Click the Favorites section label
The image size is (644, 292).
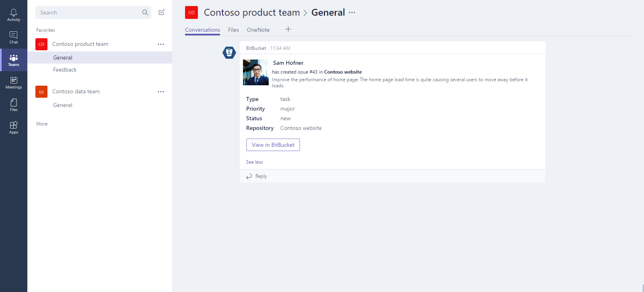pos(45,30)
